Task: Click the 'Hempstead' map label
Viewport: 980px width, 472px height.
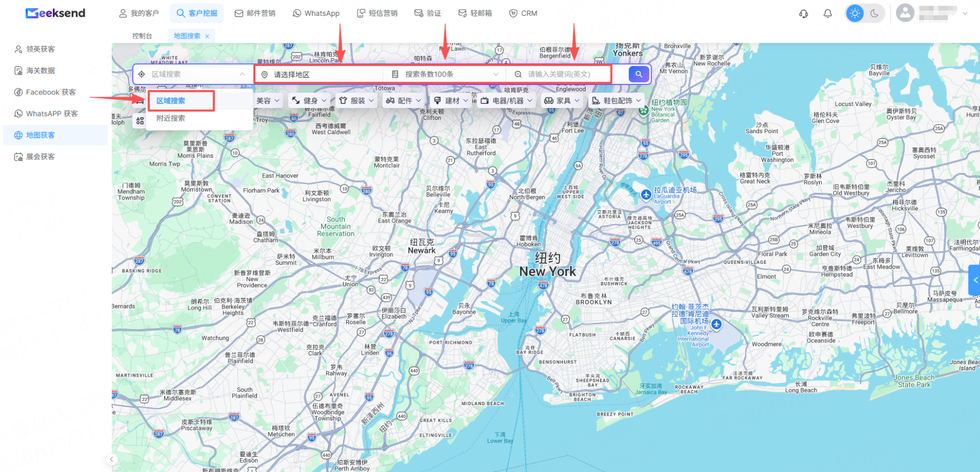Action: (837, 275)
